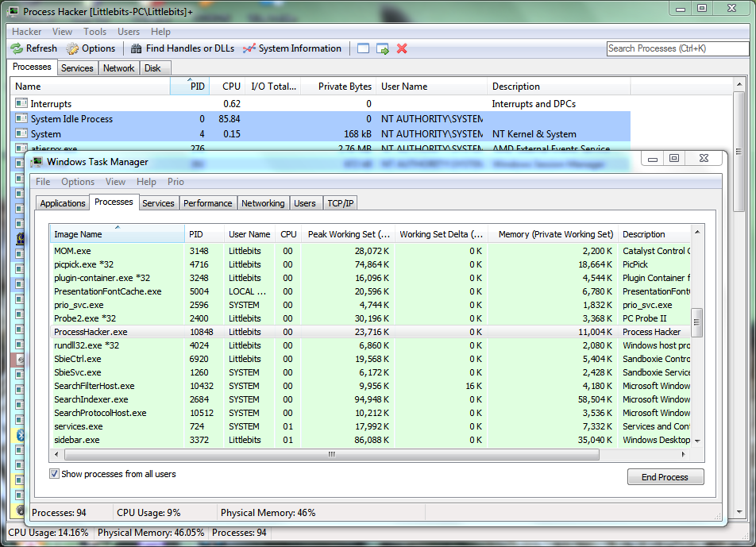Select rundll32.exe *32 process row
Image resolution: width=756 pixels, height=547 pixels.
tap(370, 345)
